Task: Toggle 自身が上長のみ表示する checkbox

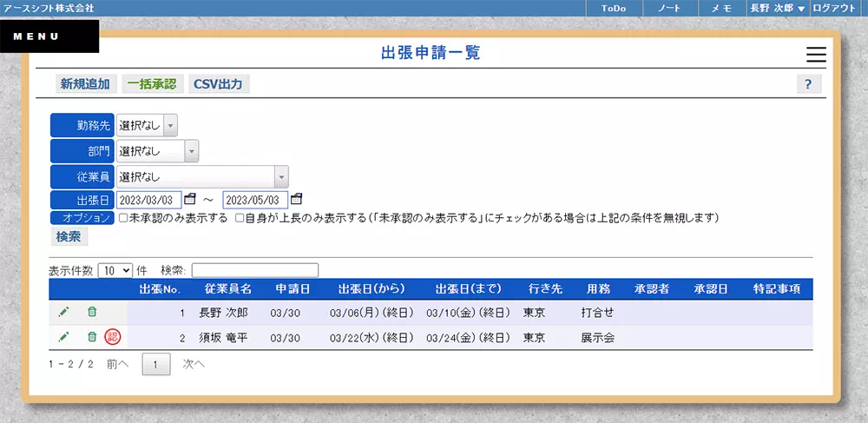Action: 240,218
